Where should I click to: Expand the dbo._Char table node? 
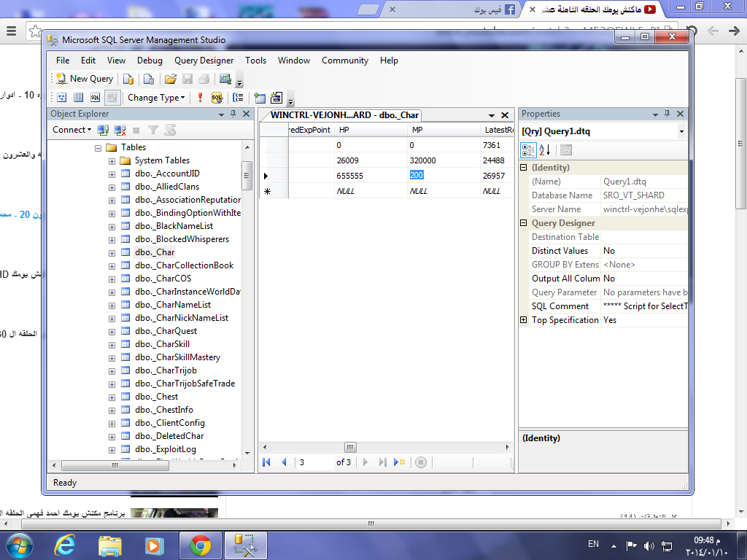pyautogui.click(x=112, y=253)
